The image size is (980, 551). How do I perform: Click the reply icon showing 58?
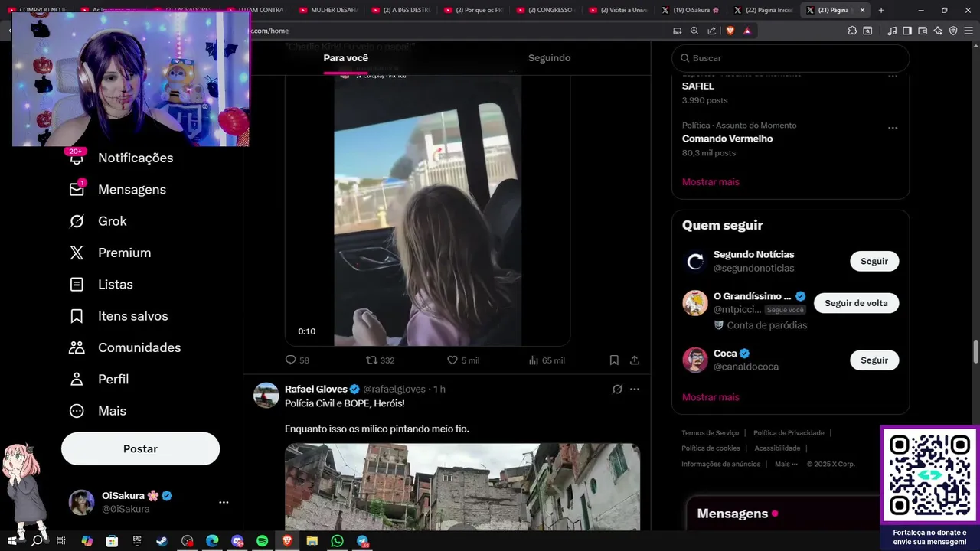(x=297, y=360)
